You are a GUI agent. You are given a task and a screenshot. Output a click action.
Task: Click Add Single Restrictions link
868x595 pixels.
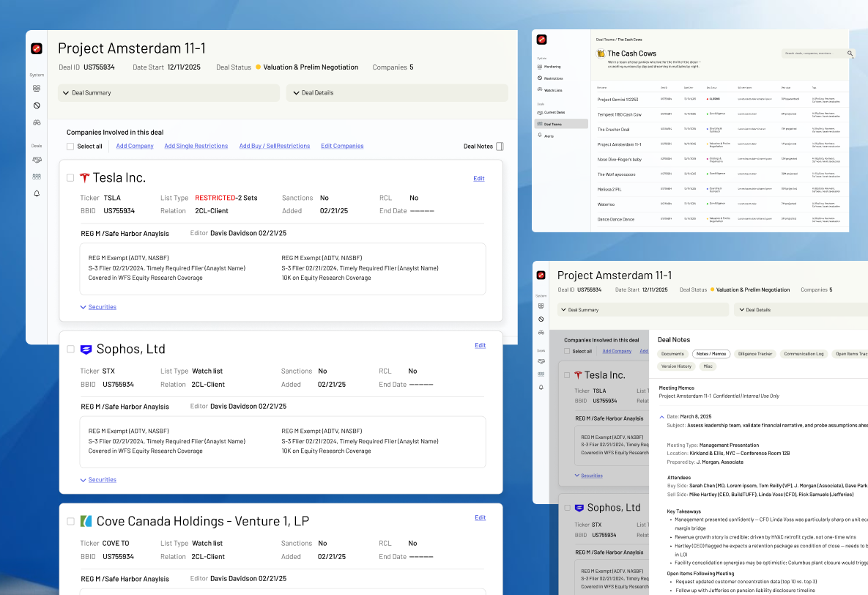pos(196,147)
